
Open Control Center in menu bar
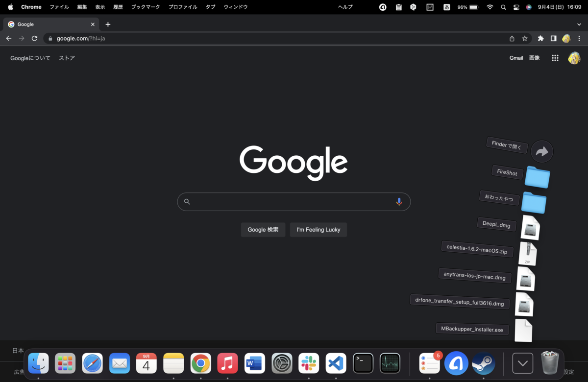pyautogui.click(x=516, y=7)
